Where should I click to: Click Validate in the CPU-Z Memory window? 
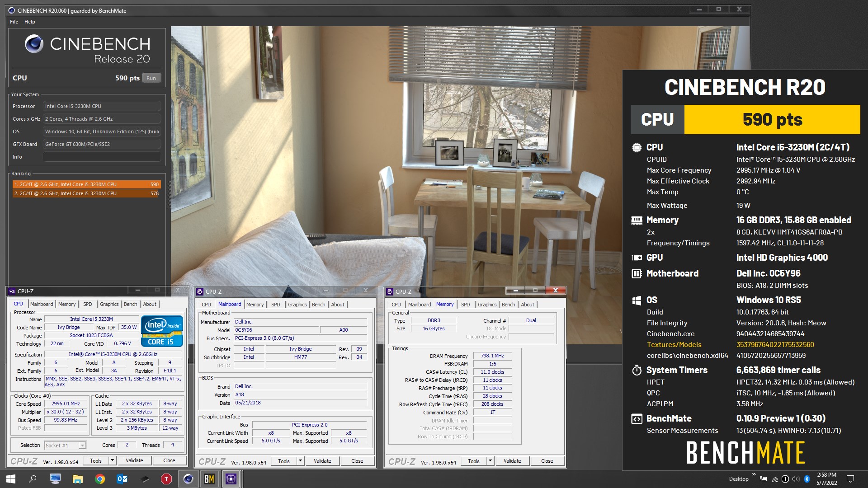[512, 461]
